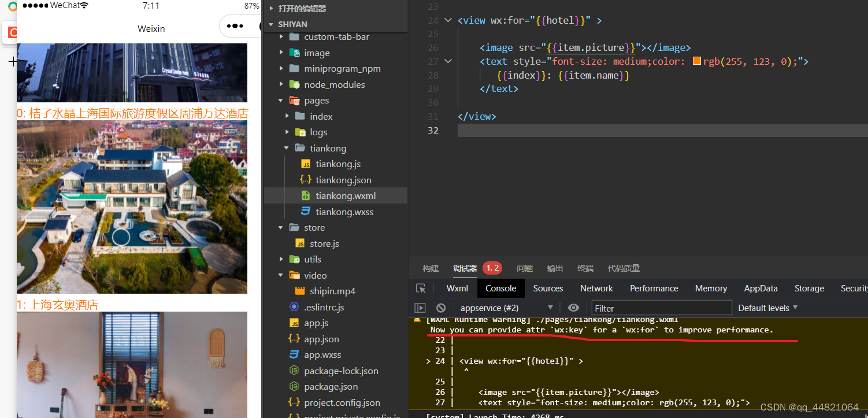Click the 调试器 error count badge
This screenshot has height=418, width=868.
point(492,268)
